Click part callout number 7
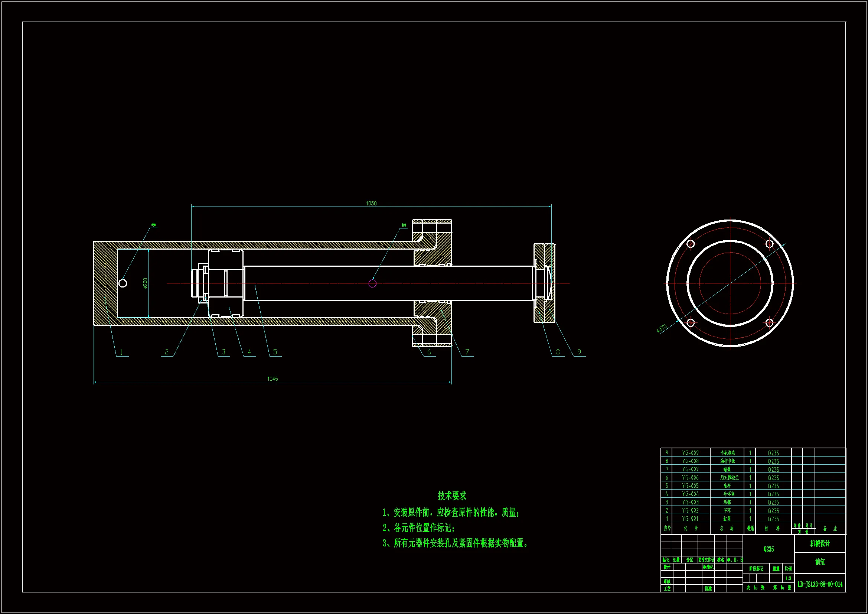This screenshot has width=868, height=614. click(x=467, y=352)
